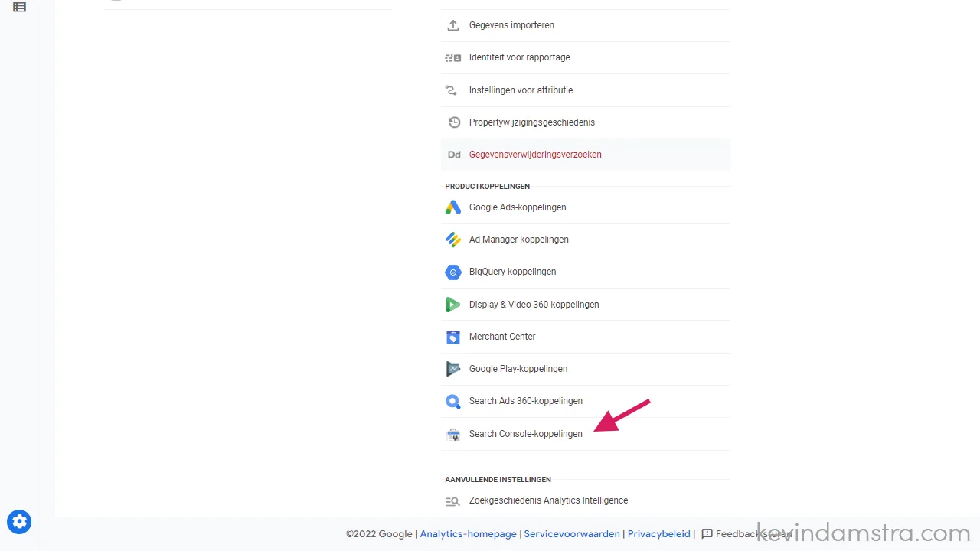Click the Display & Video 360 play icon
Image resolution: width=980 pixels, height=551 pixels.
pos(453,305)
